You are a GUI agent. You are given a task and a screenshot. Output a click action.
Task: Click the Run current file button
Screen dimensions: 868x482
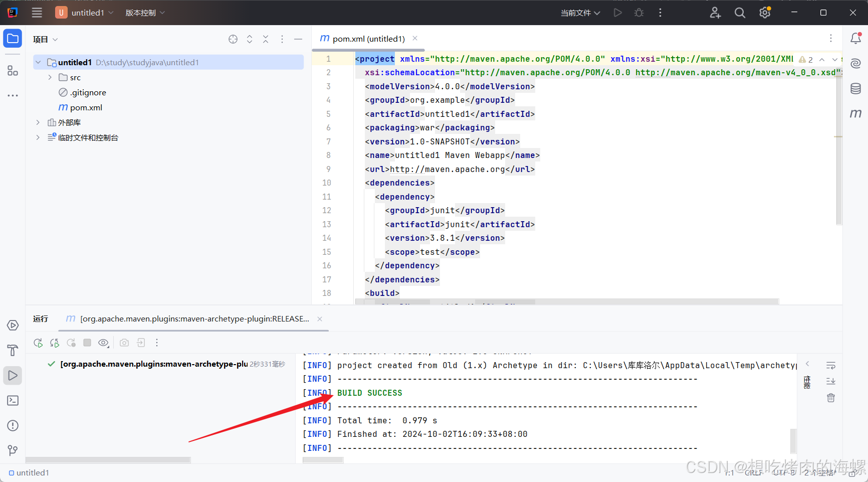click(x=618, y=13)
